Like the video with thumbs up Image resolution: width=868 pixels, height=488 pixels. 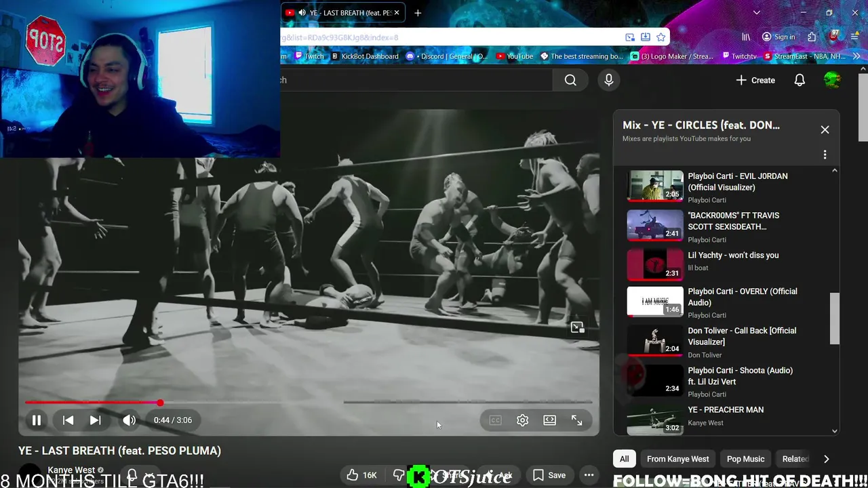361,475
